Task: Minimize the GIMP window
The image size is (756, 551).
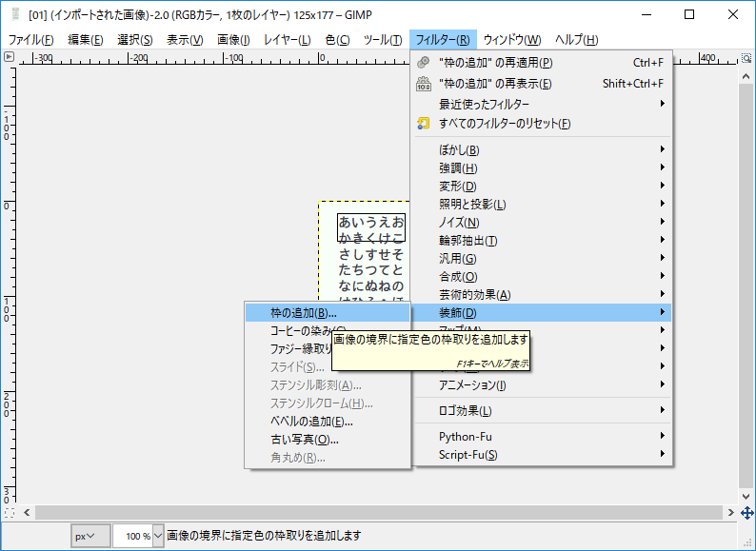Action: 647,14
